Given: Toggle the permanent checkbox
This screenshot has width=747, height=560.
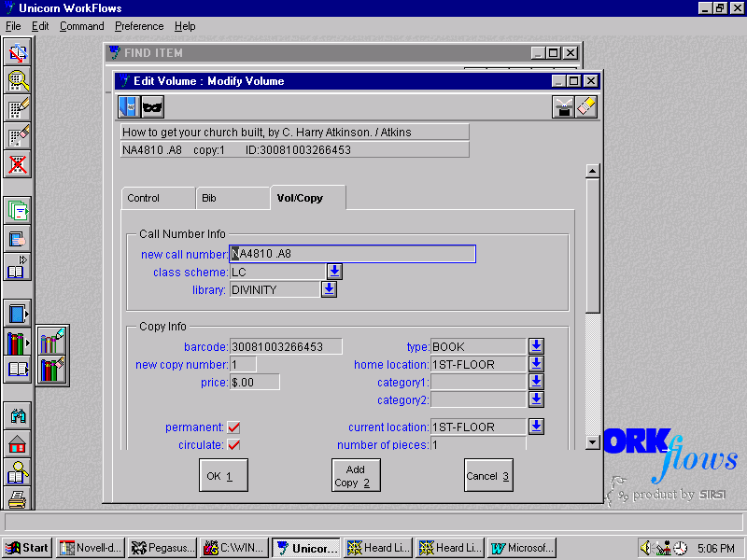Looking at the screenshot, I should coord(233,427).
